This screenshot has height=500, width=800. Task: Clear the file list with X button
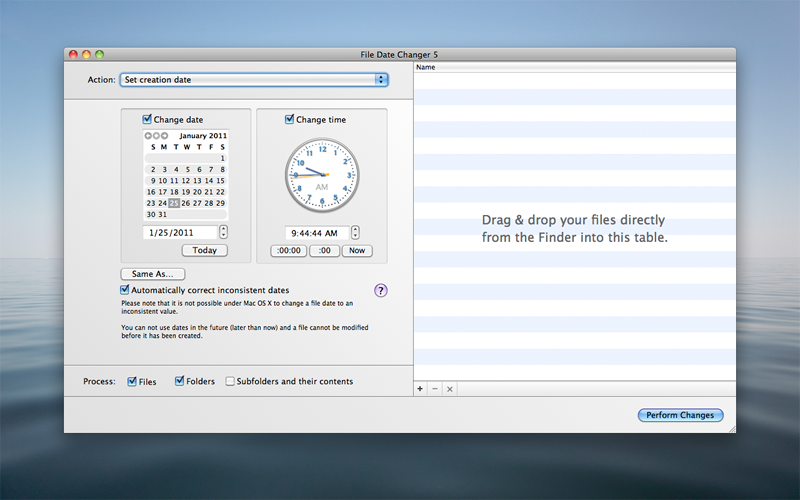pyautogui.click(x=449, y=389)
